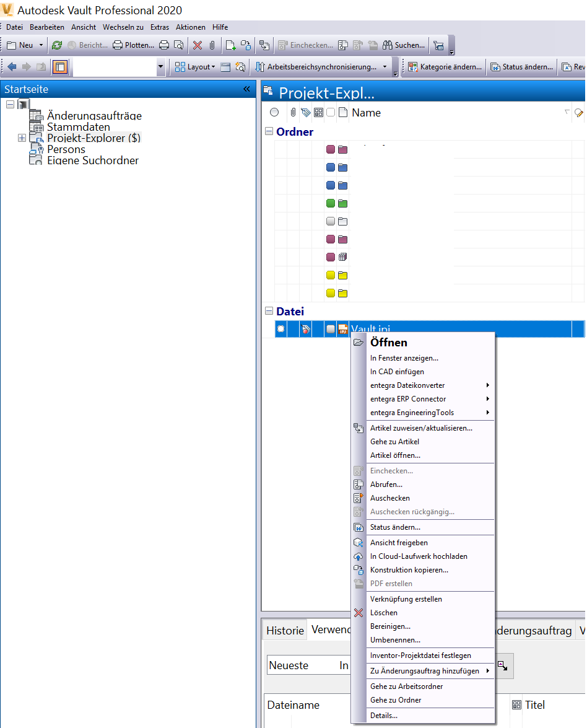This screenshot has height=728, width=587.
Task: Select Änderungsaufträge in the tree
Action: (x=94, y=116)
